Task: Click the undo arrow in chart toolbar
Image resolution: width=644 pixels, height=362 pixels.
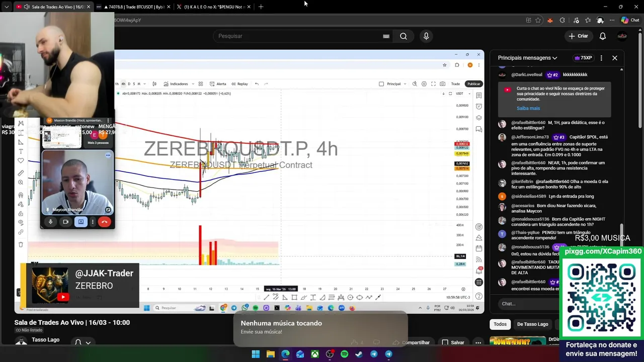Action: 257,84
